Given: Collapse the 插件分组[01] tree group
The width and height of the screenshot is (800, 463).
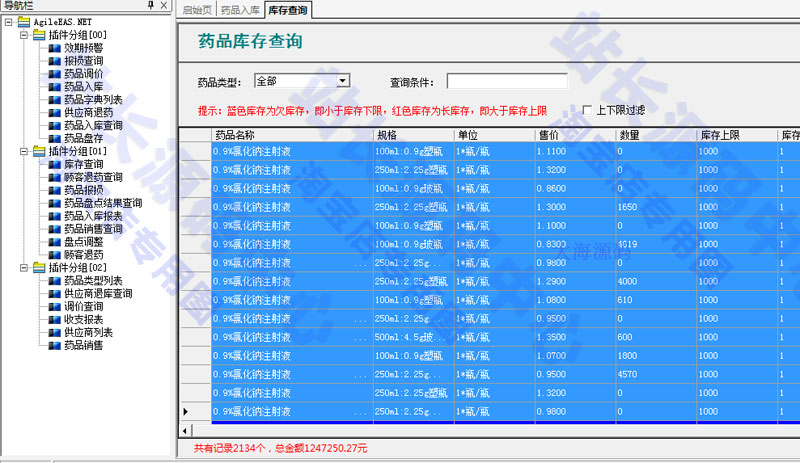Looking at the screenshot, I should (23, 151).
